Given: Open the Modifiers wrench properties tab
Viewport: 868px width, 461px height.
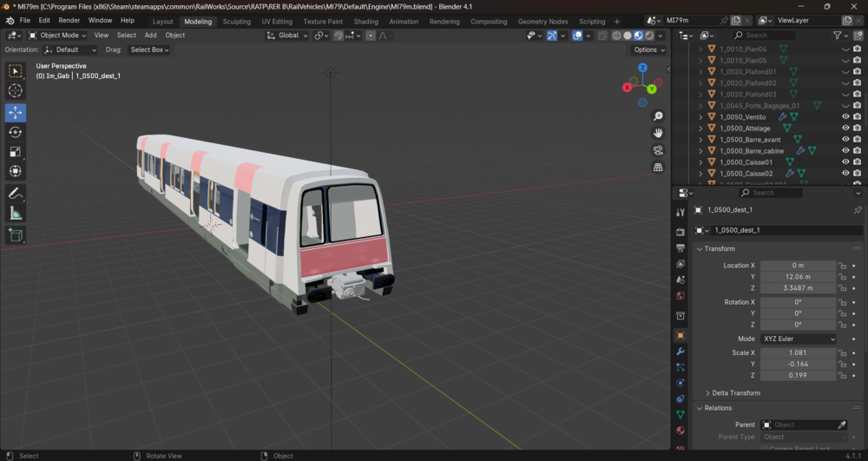Looking at the screenshot, I should pyautogui.click(x=681, y=352).
